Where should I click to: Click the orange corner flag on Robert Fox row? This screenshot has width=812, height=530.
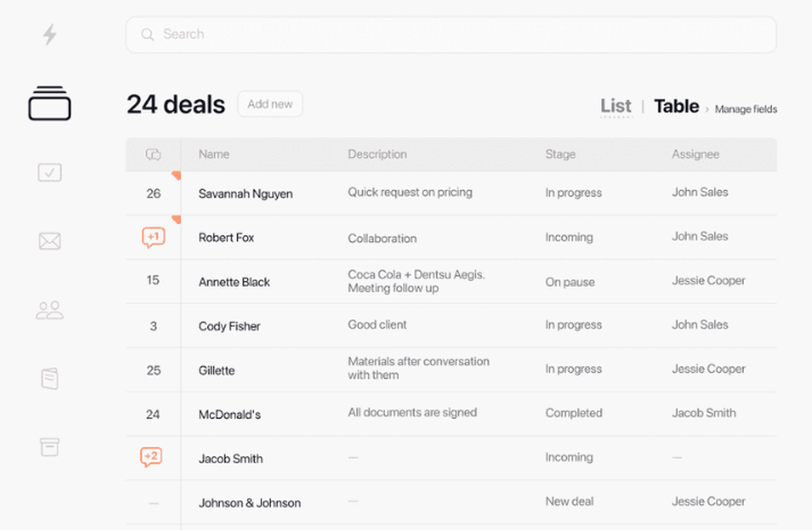click(x=176, y=219)
